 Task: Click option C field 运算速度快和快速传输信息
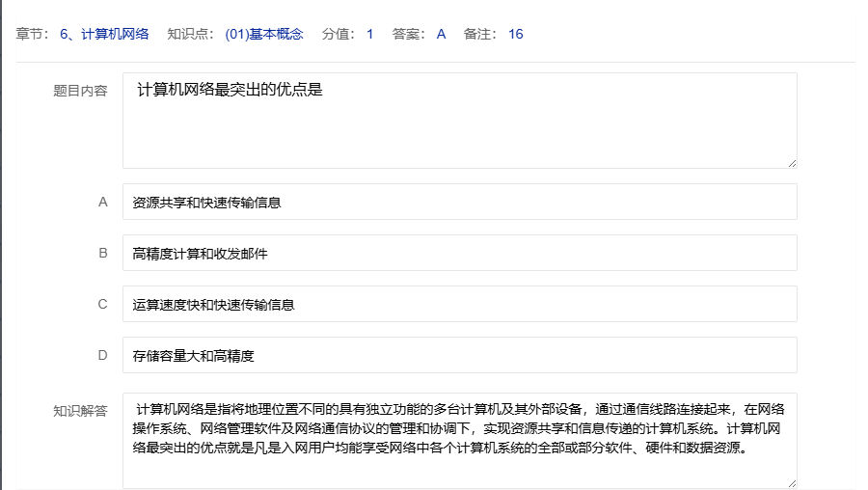(x=459, y=304)
